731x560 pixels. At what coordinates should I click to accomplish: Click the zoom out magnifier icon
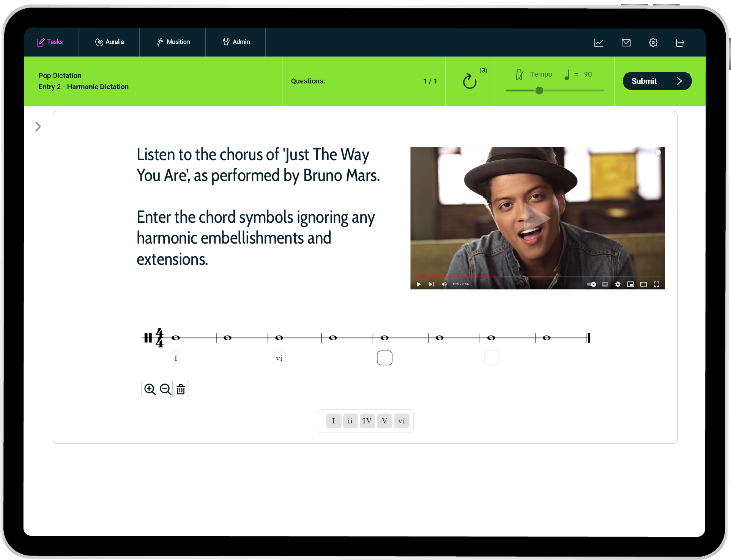[165, 389]
